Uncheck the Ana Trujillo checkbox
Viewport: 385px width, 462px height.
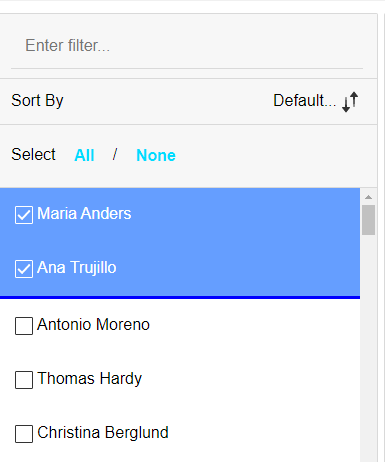tap(24, 269)
